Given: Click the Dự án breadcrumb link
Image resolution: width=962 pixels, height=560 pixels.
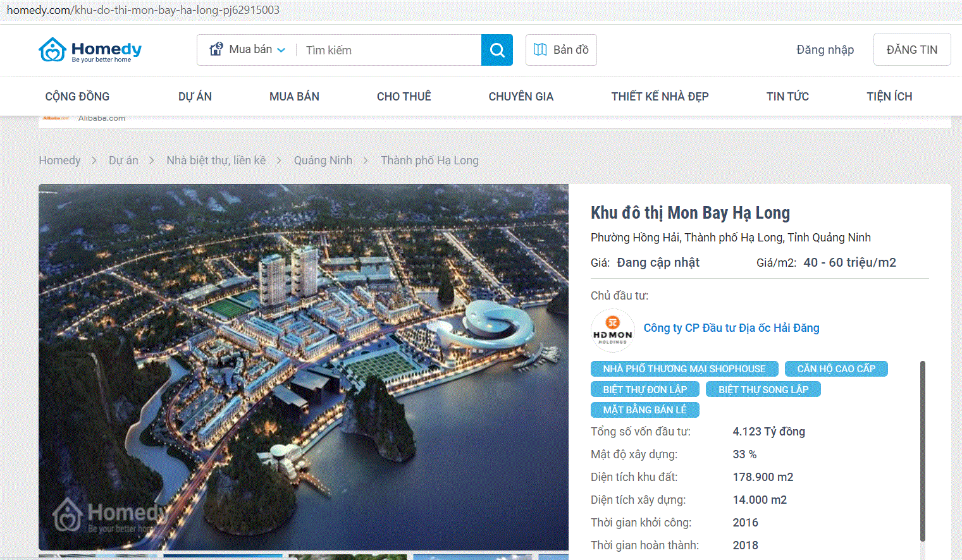Looking at the screenshot, I should coord(123,161).
